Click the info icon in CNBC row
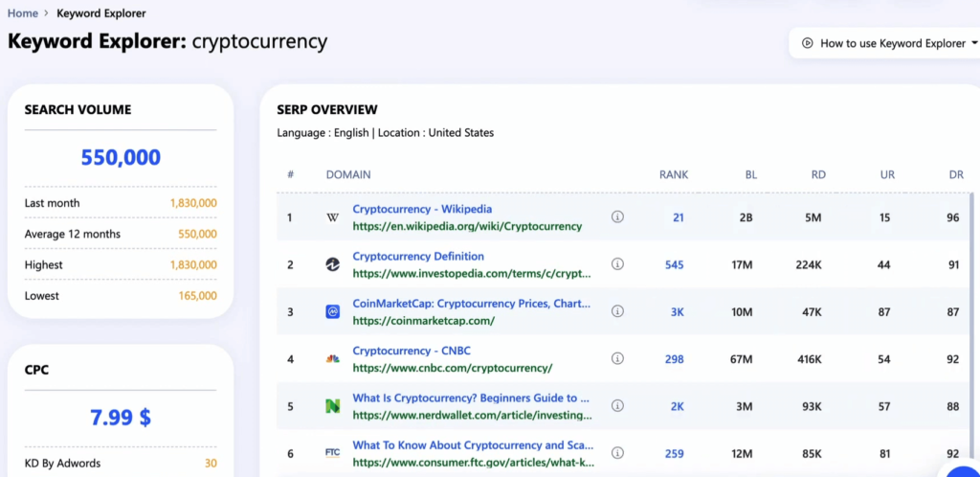980x477 pixels. point(617,358)
